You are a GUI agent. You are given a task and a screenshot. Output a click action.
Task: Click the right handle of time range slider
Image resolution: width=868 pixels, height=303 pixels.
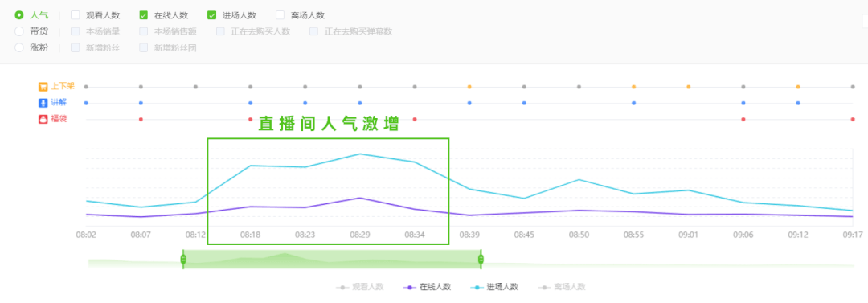[481, 260]
